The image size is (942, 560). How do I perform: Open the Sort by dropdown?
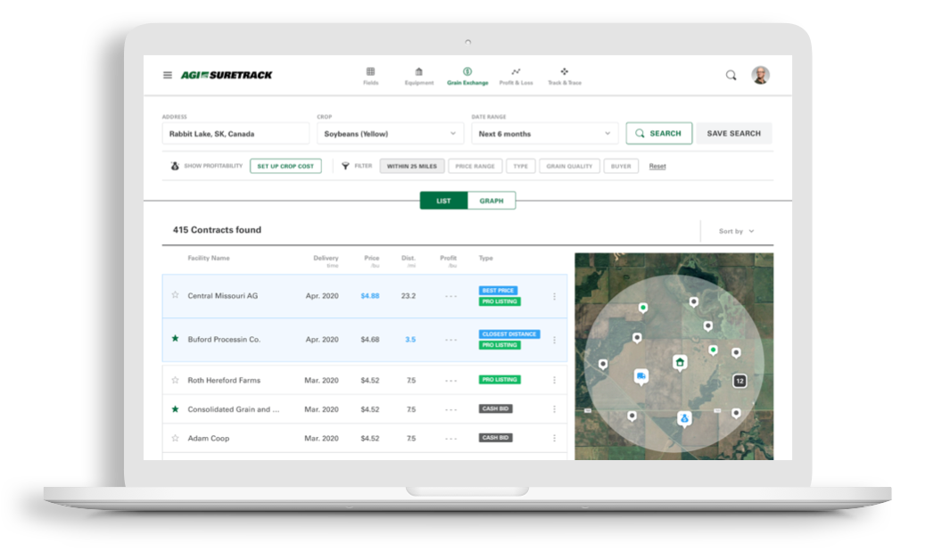pyautogui.click(x=736, y=231)
